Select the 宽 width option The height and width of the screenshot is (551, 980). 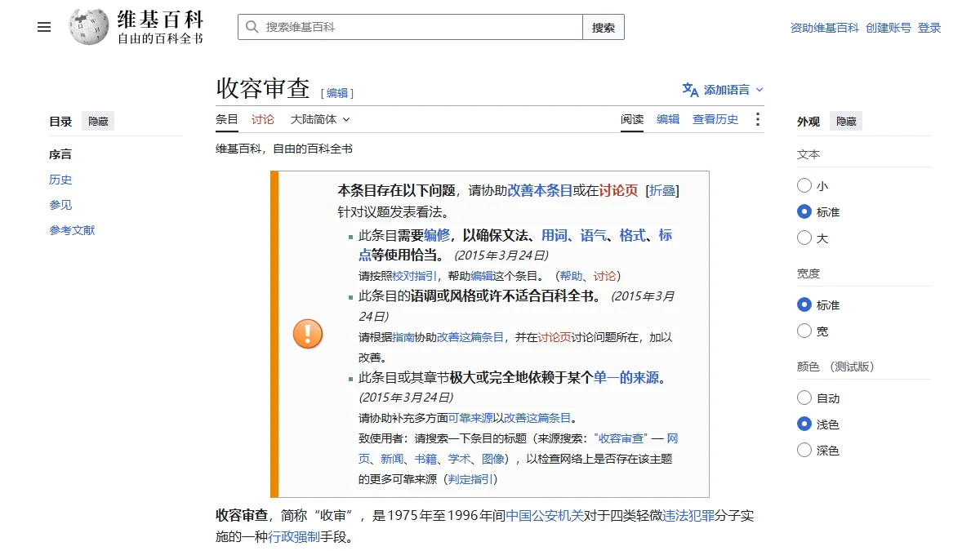pos(804,331)
